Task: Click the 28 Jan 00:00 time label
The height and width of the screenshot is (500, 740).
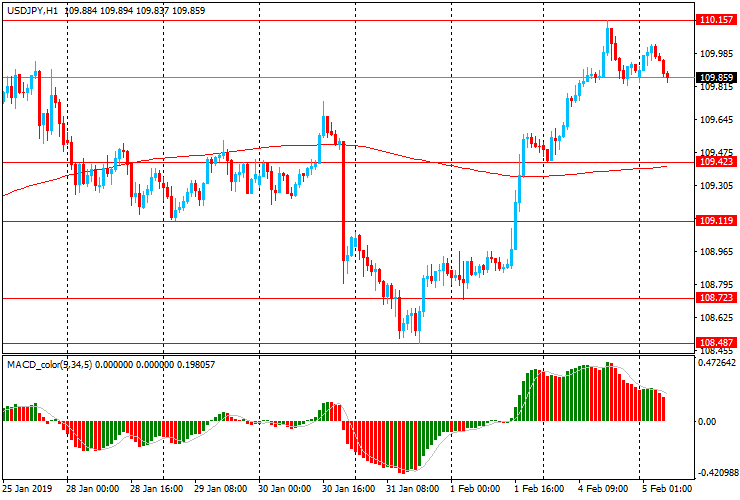Action: (x=93, y=489)
